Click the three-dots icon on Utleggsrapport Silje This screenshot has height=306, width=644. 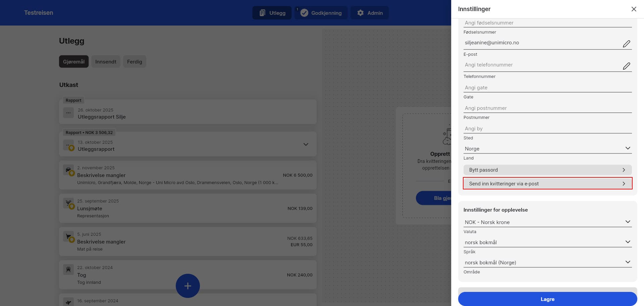coord(68,113)
